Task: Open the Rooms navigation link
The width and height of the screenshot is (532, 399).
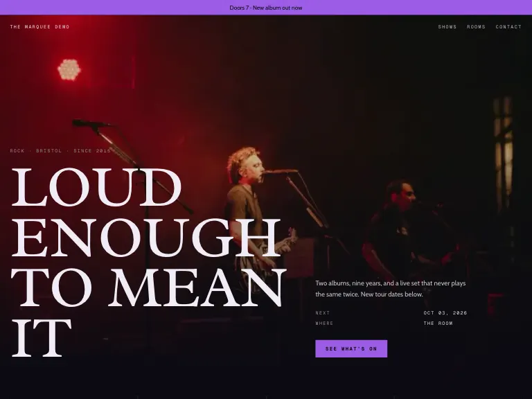Action: point(476,27)
